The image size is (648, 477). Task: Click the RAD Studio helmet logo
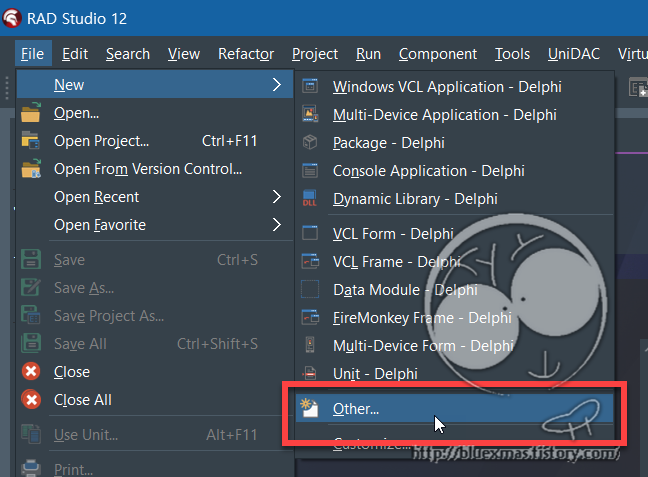point(12,18)
